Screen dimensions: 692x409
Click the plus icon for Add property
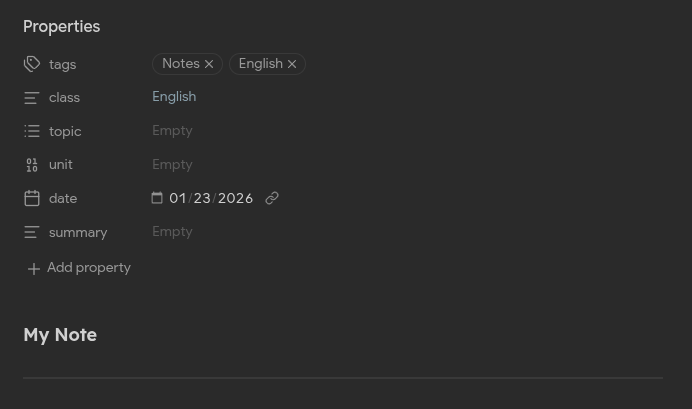34,268
